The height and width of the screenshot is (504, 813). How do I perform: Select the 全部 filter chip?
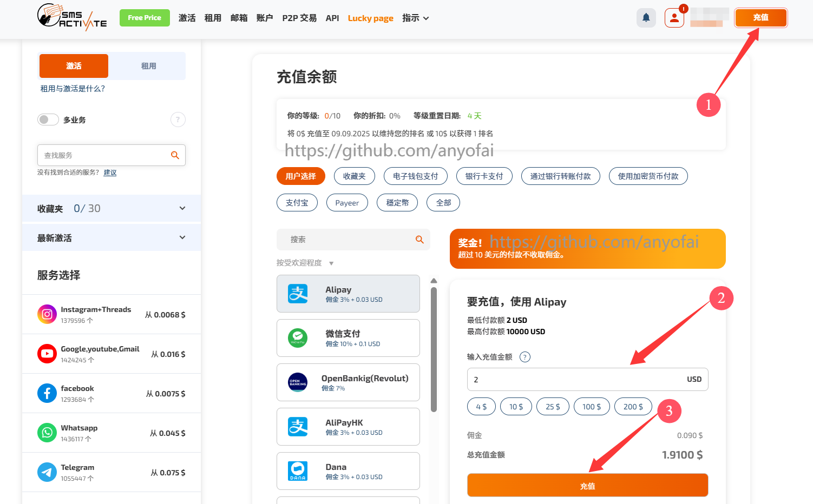point(443,203)
